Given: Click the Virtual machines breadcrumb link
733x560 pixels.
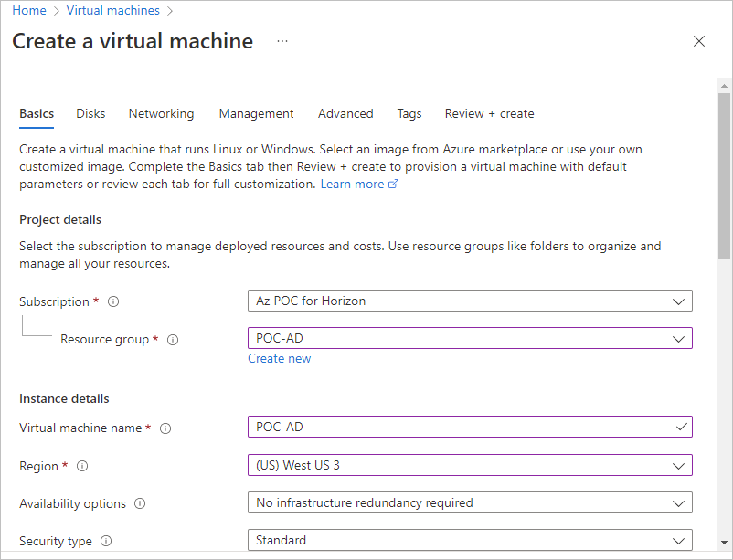Looking at the screenshot, I should point(112,10).
